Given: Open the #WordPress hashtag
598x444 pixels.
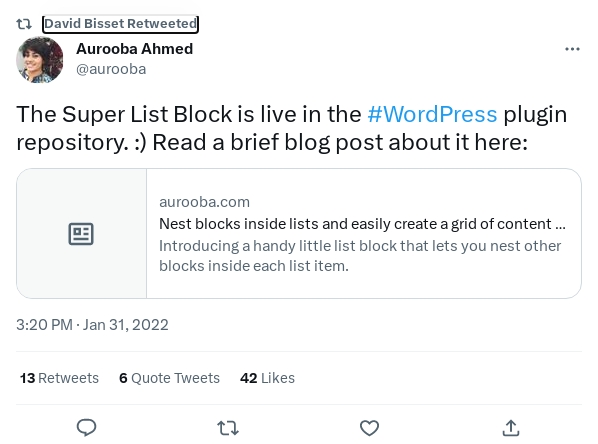Looking at the screenshot, I should (x=432, y=114).
